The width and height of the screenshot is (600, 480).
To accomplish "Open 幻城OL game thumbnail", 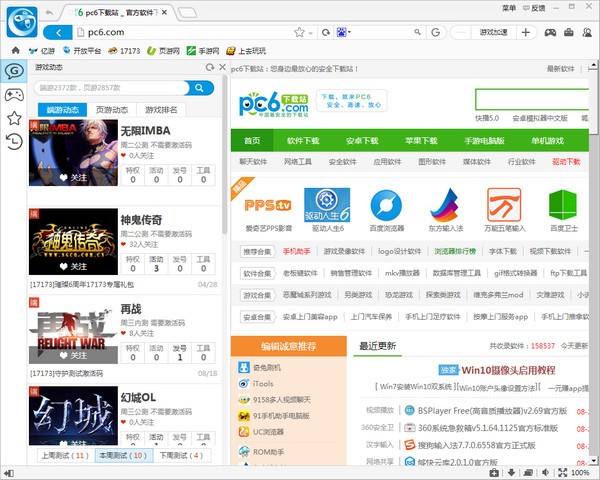I will [73, 416].
